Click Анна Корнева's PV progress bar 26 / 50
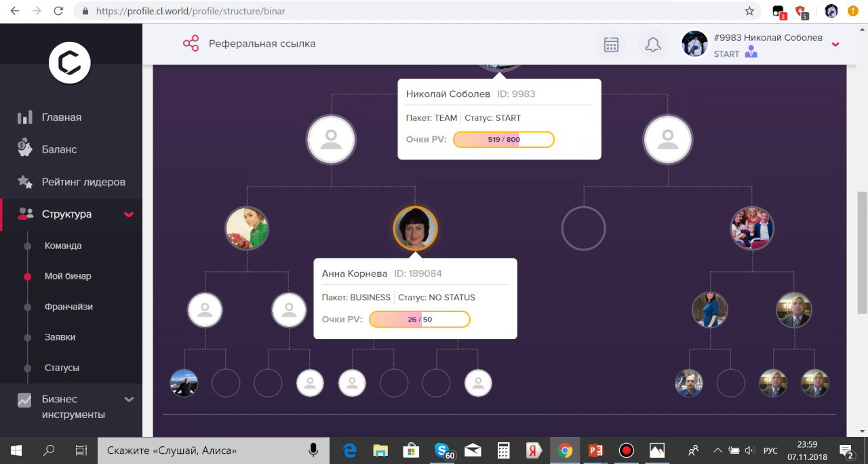 click(420, 319)
